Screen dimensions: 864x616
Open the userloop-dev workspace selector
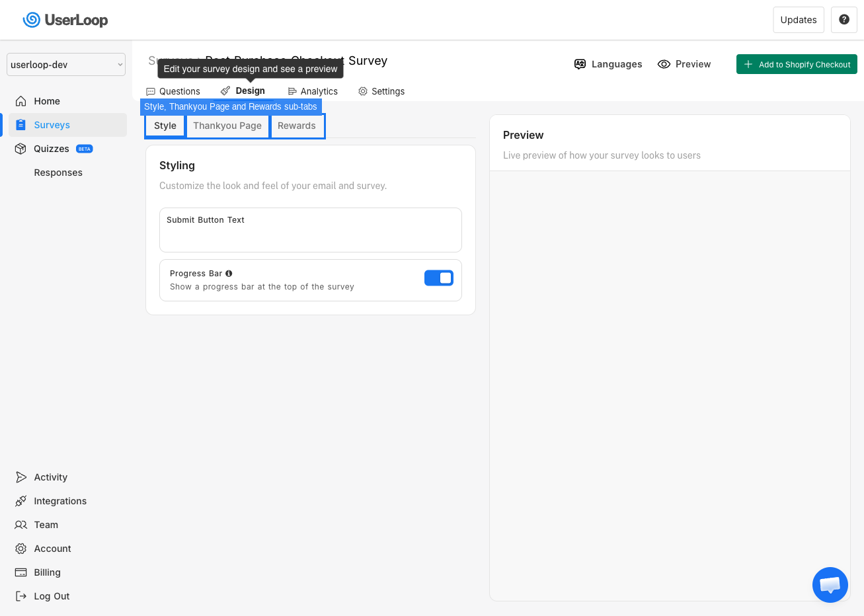click(x=65, y=64)
